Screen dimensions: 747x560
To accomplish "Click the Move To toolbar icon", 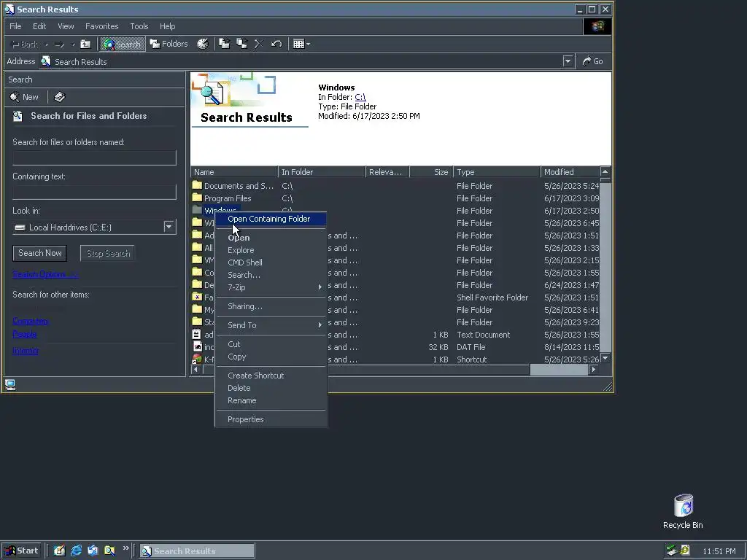I will tap(225, 44).
